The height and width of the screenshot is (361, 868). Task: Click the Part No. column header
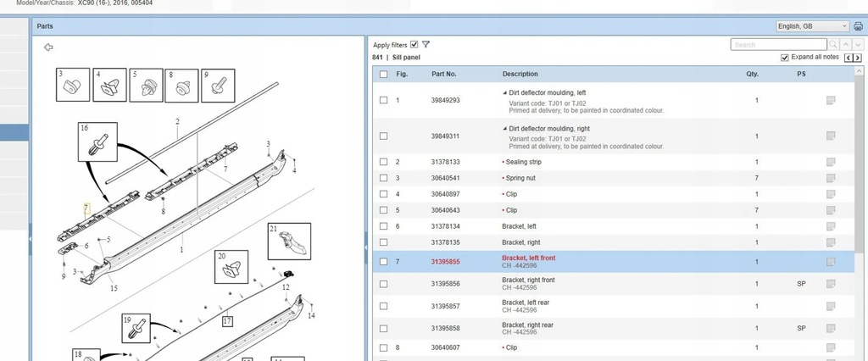tap(444, 75)
